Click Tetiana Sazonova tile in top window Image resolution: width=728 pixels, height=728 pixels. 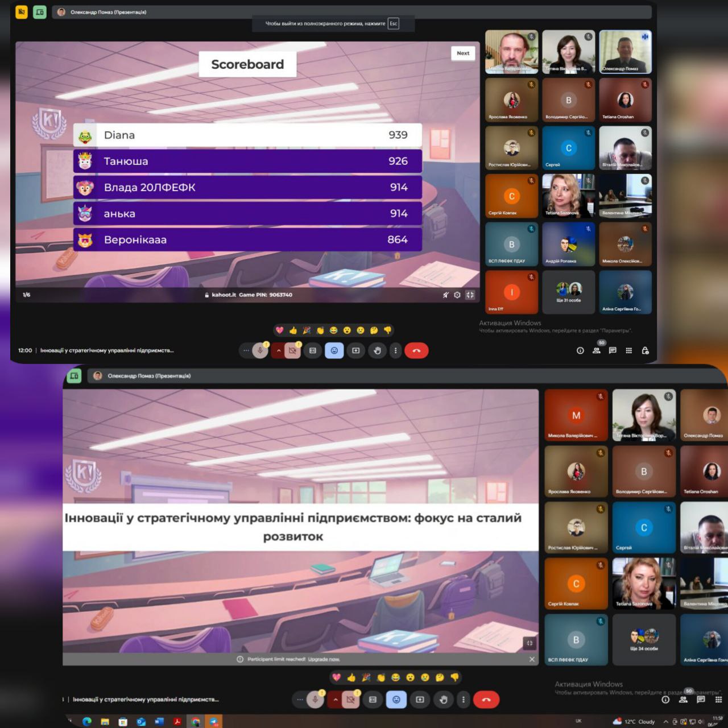(x=568, y=196)
